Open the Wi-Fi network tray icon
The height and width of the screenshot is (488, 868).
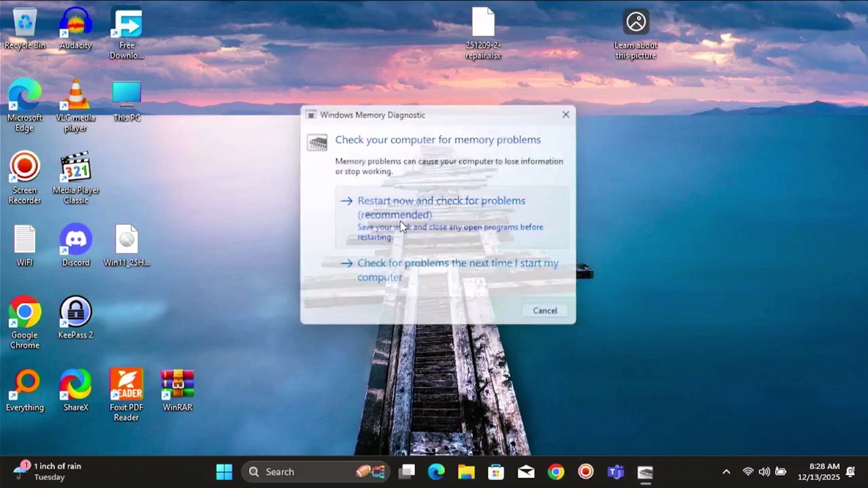click(x=748, y=472)
